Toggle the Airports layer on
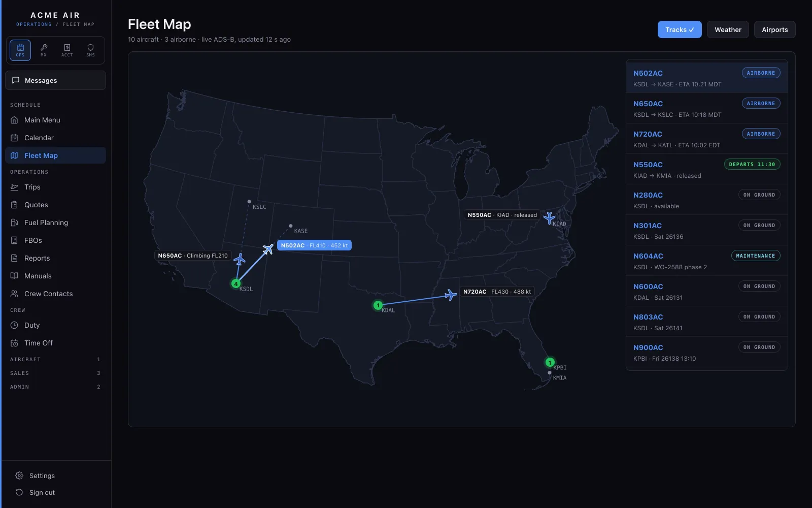The width and height of the screenshot is (812, 508). [x=774, y=29]
